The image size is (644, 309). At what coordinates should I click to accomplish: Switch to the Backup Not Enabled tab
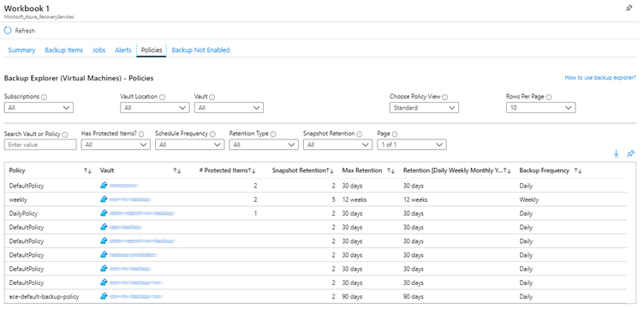point(200,50)
